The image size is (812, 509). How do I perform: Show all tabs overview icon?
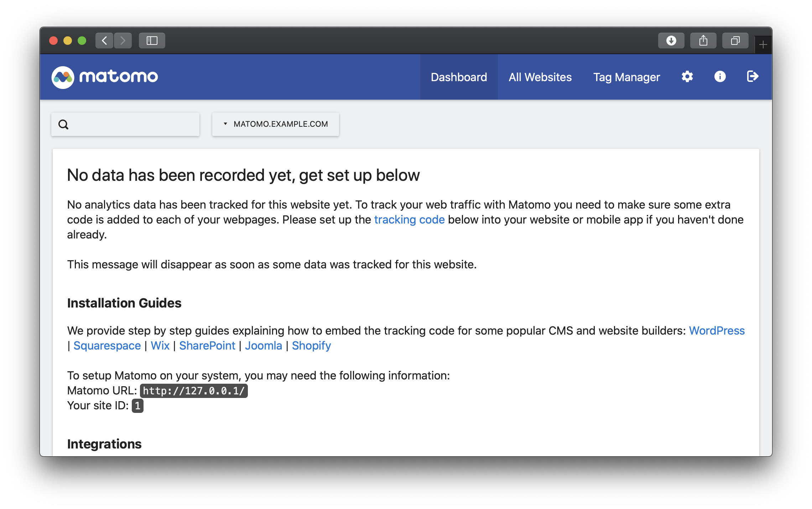735,41
